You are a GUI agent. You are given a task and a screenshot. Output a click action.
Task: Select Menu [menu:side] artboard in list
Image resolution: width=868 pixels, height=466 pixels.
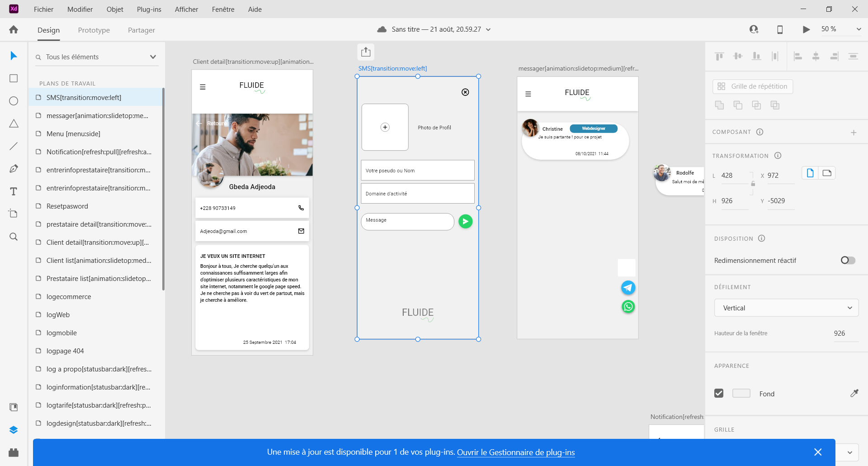(x=96, y=133)
